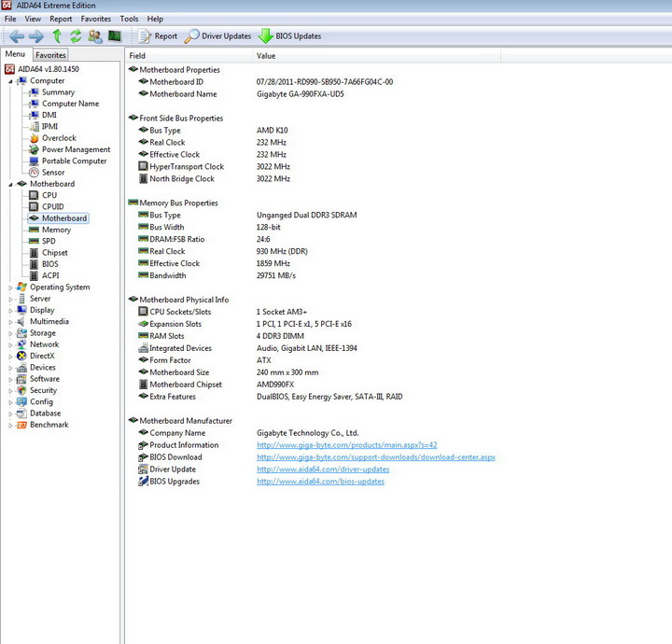Image resolution: width=672 pixels, height=644 pixels.
Task: Click the Memory module icon in tree
Action: click(x=34, y=230)
